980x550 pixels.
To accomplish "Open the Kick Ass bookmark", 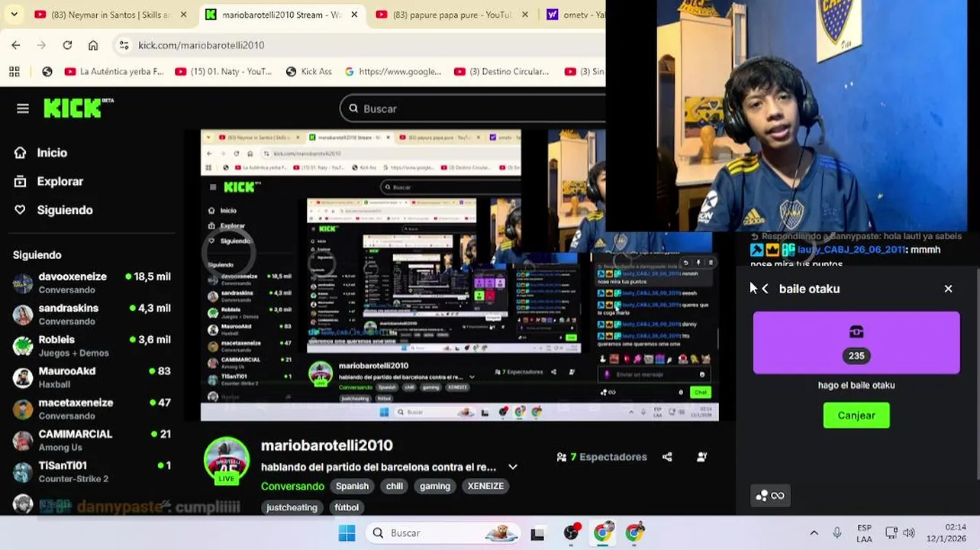I will coord(309,71).
